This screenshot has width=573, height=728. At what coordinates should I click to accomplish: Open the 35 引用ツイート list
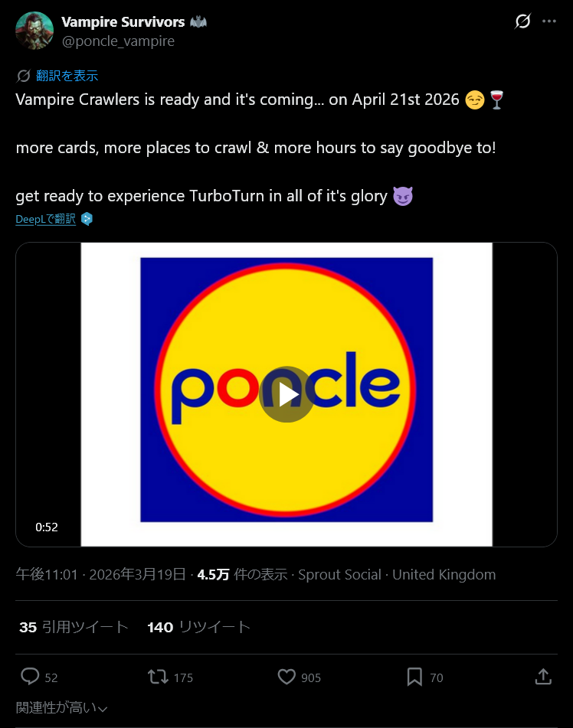[74, 627]
